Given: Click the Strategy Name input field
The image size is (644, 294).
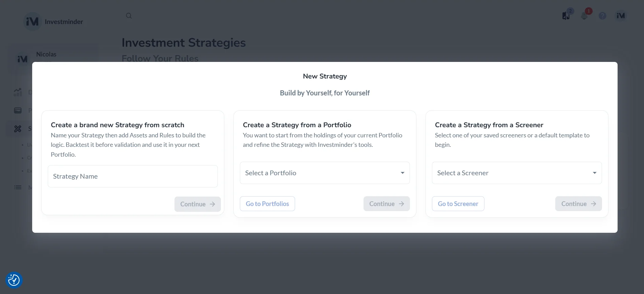Looking at the screenshot, I should click(132, 176).
